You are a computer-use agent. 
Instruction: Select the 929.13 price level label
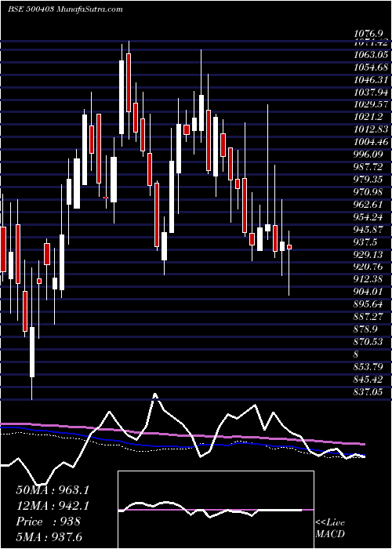pos(368,254)
